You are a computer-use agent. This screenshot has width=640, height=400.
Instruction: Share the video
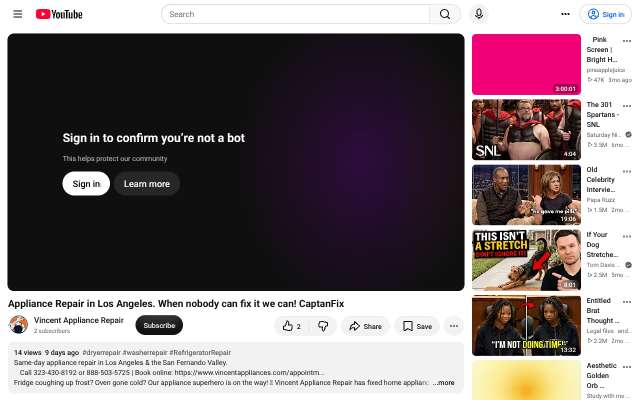pos(365,326)
